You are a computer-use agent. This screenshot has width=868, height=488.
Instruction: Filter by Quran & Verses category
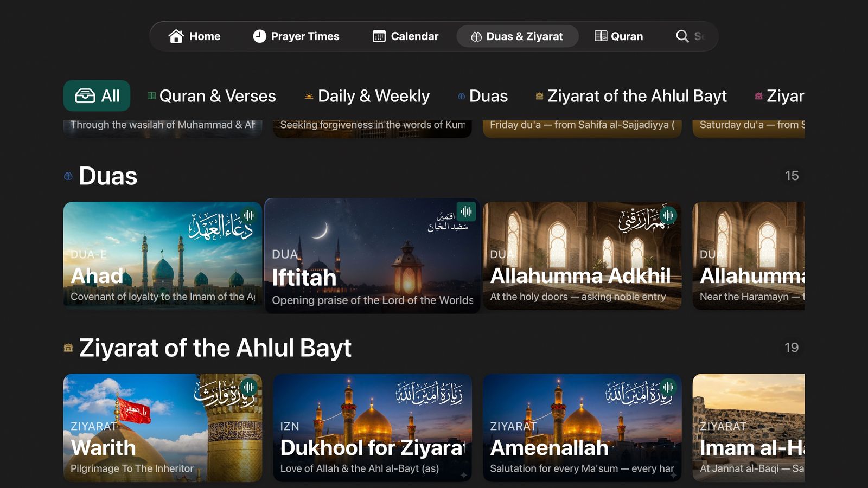tap(212, 96)
